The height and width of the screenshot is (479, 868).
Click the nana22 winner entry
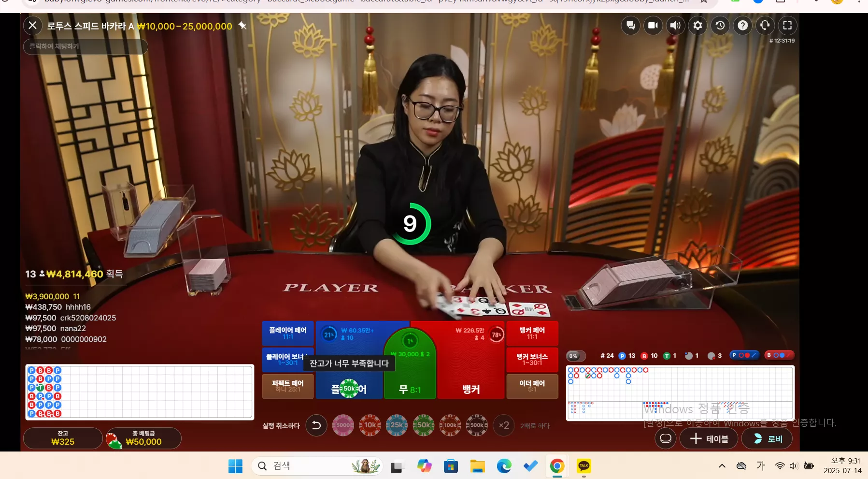point(56,328)
